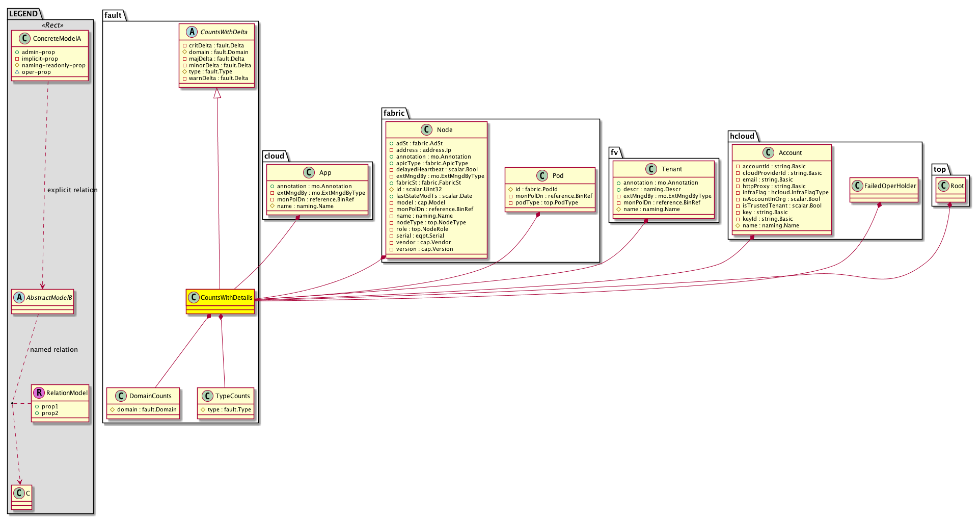Screen dimensions: 980x519
Task: Click the 'named relation' label text
Action: coord(54,350)
